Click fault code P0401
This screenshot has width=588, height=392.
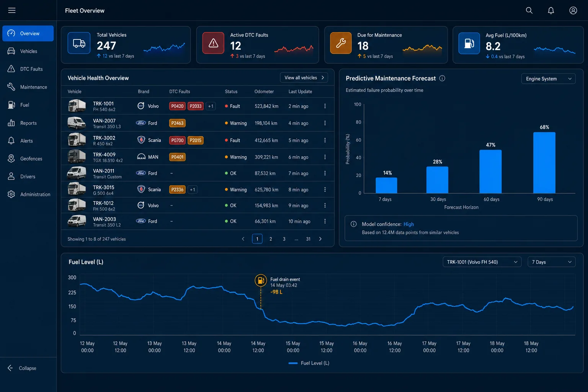(177, 157)
